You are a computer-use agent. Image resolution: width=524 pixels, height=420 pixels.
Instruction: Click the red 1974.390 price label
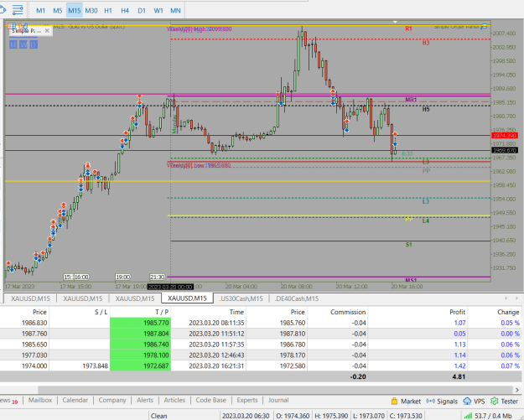click(505, 135)
